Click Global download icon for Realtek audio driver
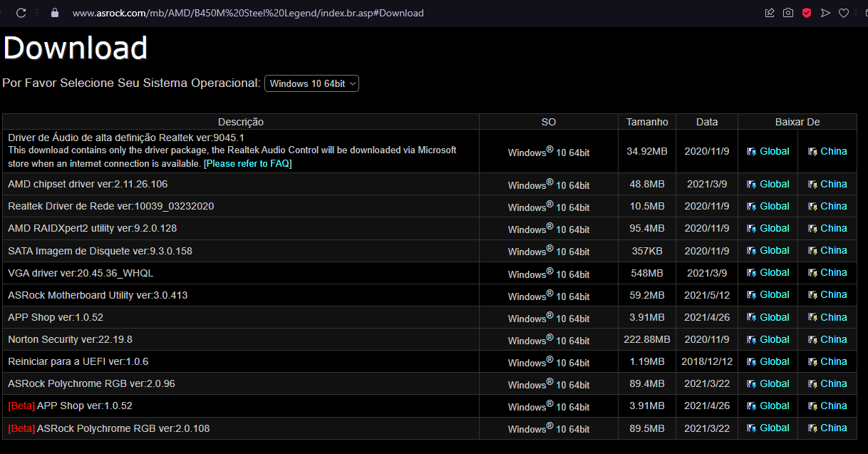Screen dimensions: 868x454 coord(751,151)
